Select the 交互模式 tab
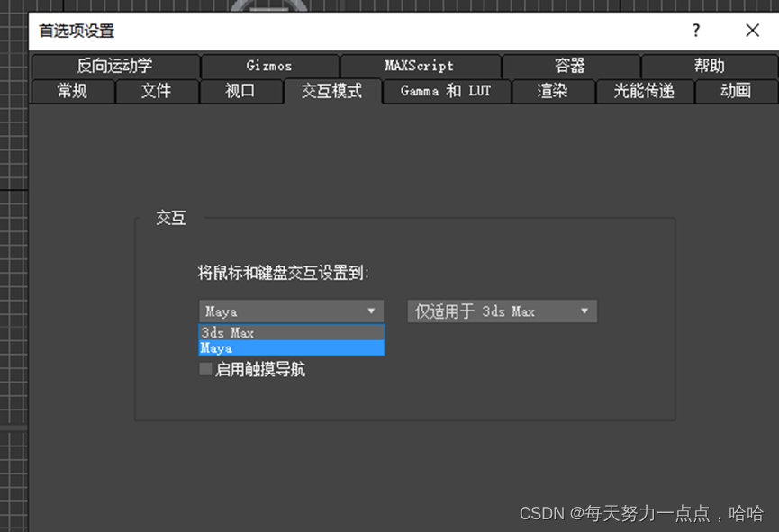 332,92
